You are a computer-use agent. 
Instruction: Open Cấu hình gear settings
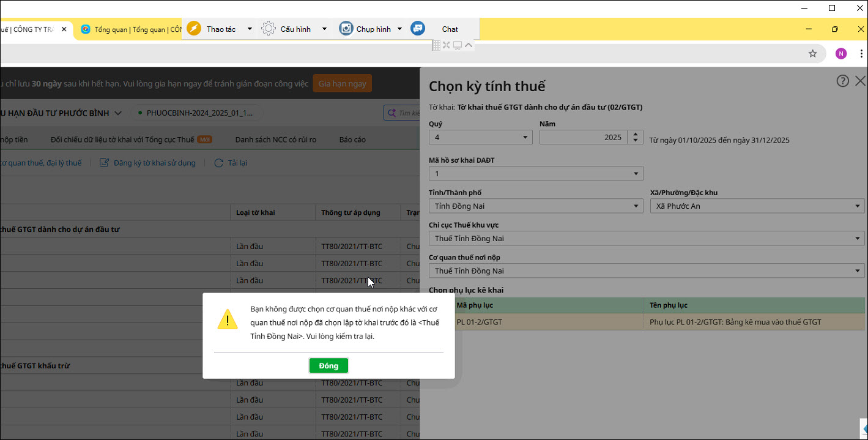[269, 29]
